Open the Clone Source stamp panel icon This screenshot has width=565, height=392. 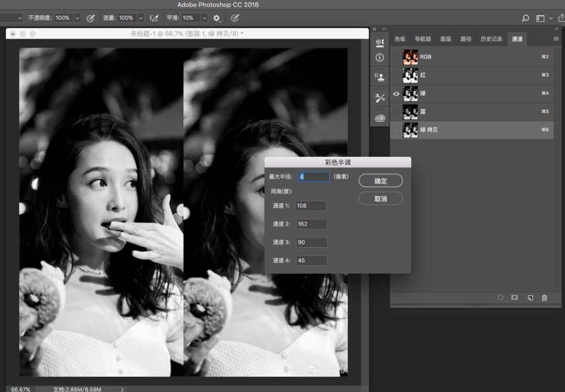pos(380,77)
